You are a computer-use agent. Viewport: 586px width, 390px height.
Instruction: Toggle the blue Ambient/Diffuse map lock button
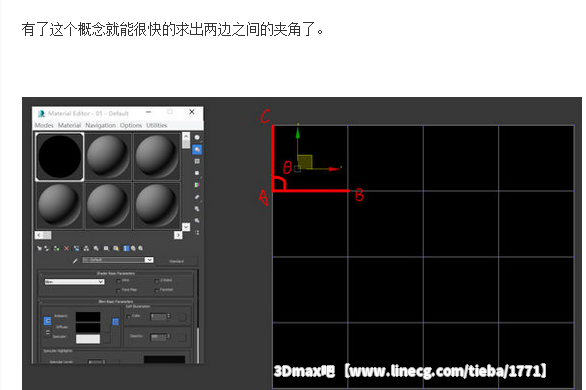coord(115,322)
